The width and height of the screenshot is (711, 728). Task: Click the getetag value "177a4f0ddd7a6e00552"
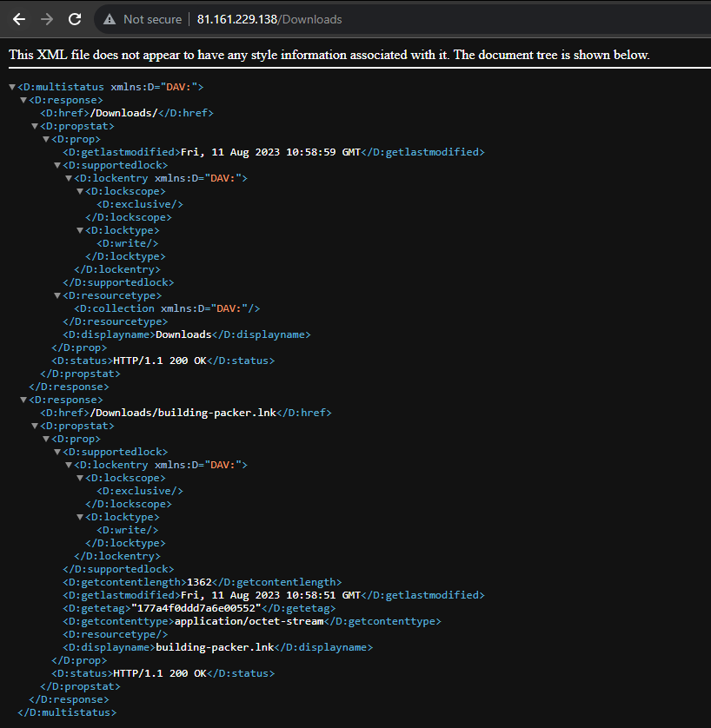(196, 608)
